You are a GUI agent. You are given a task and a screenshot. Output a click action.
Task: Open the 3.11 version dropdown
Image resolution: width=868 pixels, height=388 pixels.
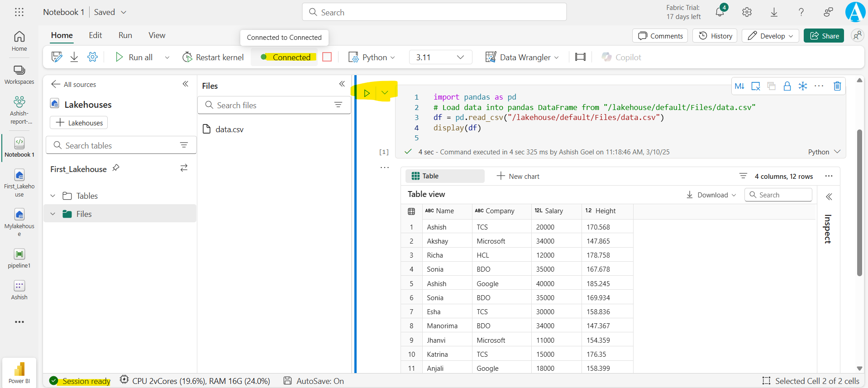click(x=440, y=57)
